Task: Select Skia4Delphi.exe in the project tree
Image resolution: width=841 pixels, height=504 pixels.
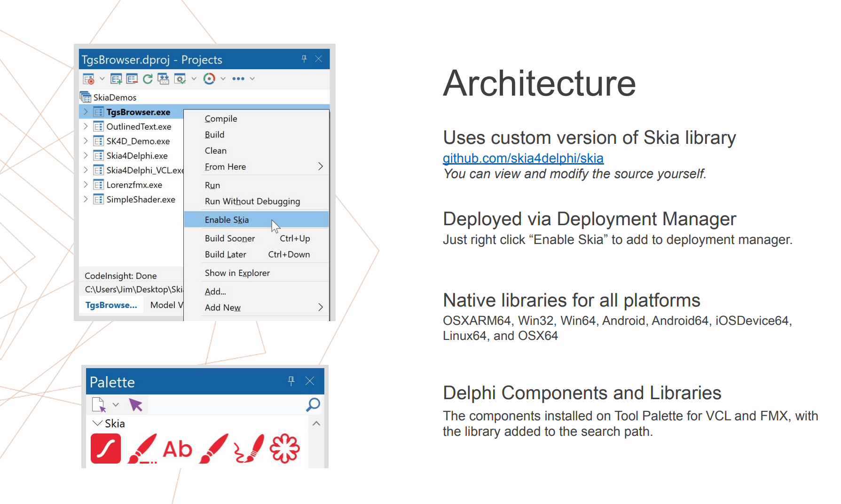Action: [x=137, y=156]
